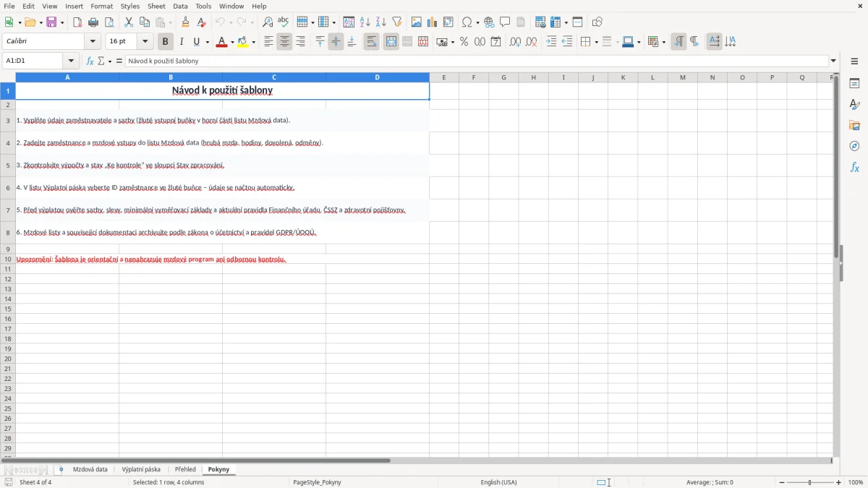This screenshot has height=488, width=868.
Task: Expand the Name Box dropdown
Action: [71, 61]
